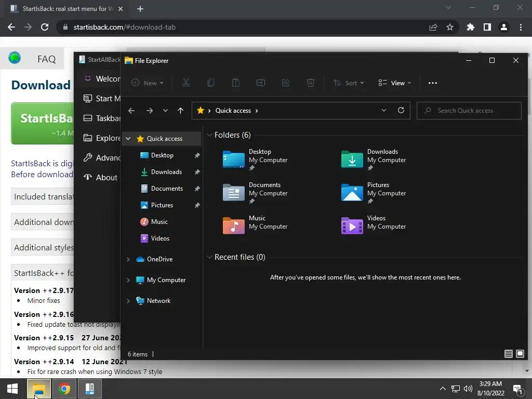
Task: Expand the address bar history dropdown
Action: point(384,110)
